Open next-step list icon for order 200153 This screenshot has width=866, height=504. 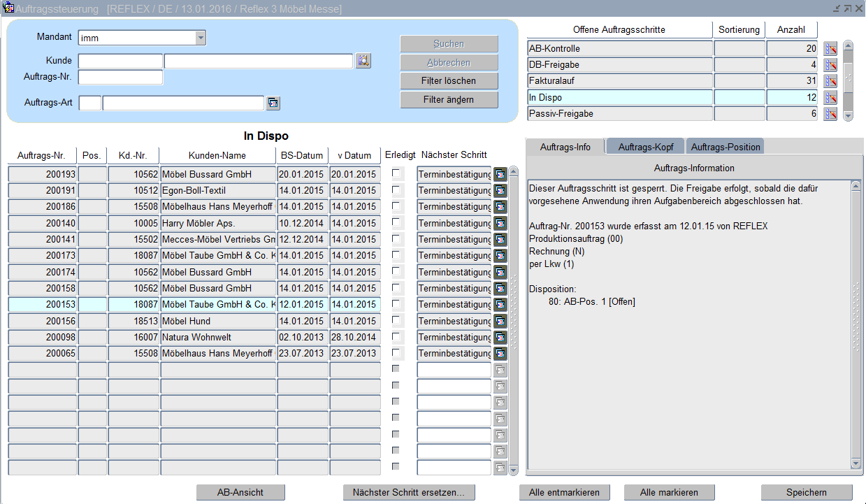click(500, 305)
